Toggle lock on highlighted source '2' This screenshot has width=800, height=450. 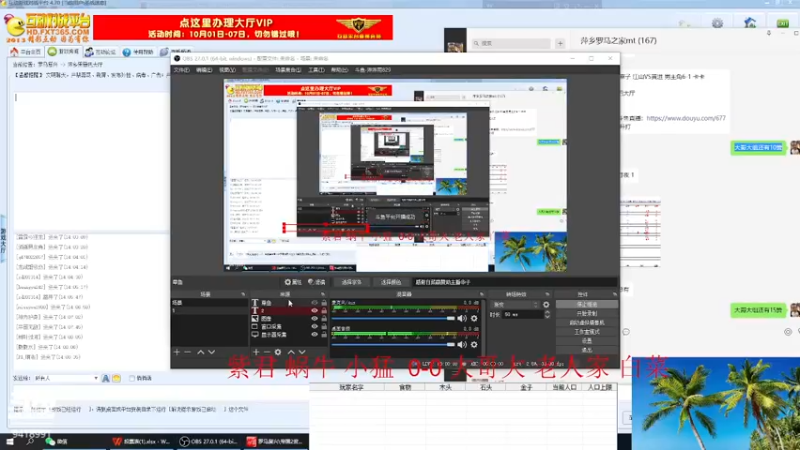pos(324,310)
